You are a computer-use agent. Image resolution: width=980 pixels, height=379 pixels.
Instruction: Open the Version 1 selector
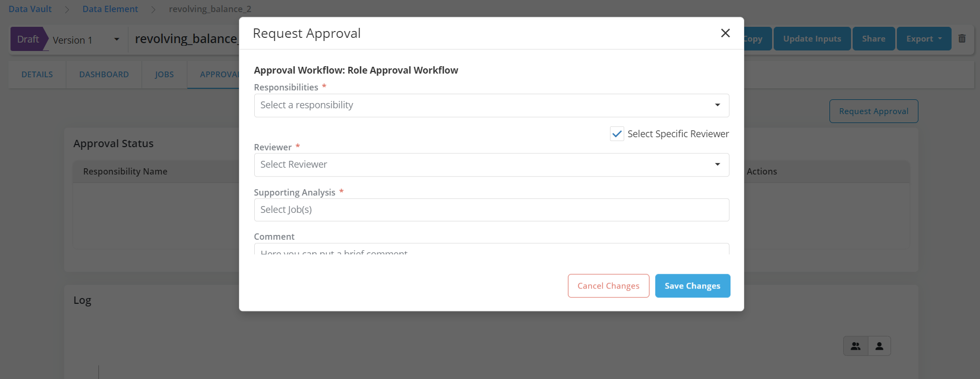coord(85,40)
